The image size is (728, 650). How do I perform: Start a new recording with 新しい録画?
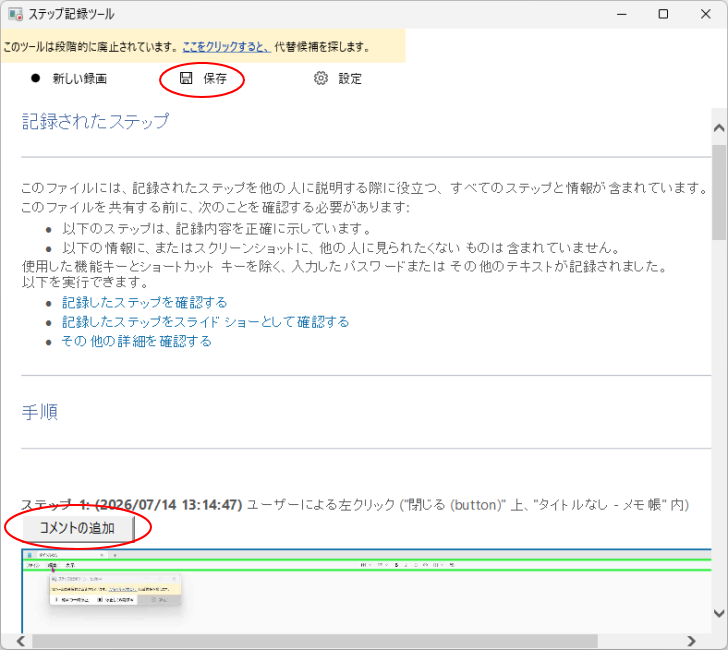click(69, 78)
